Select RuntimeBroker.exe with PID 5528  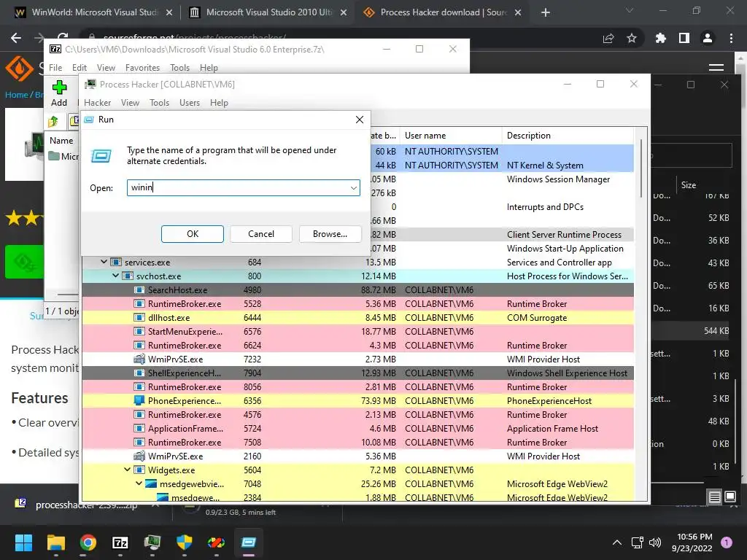(x=357, y=304)
